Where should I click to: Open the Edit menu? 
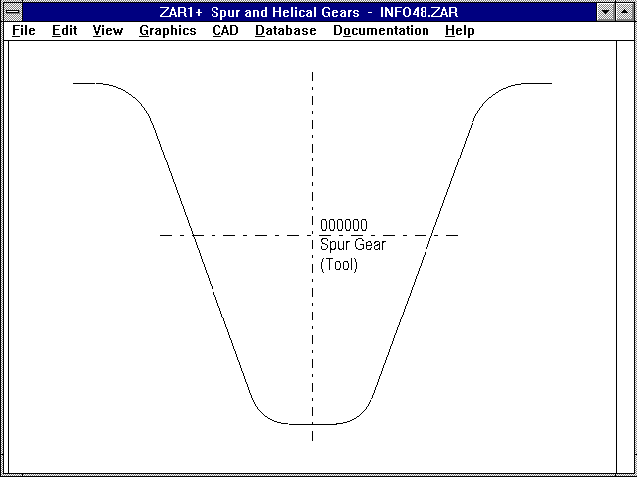(x=64, y=30)
